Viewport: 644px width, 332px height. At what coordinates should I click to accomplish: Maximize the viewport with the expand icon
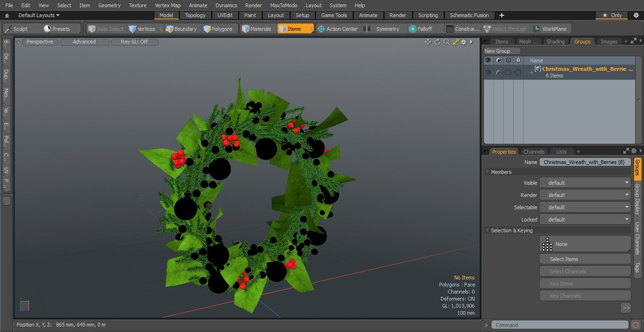455,42
